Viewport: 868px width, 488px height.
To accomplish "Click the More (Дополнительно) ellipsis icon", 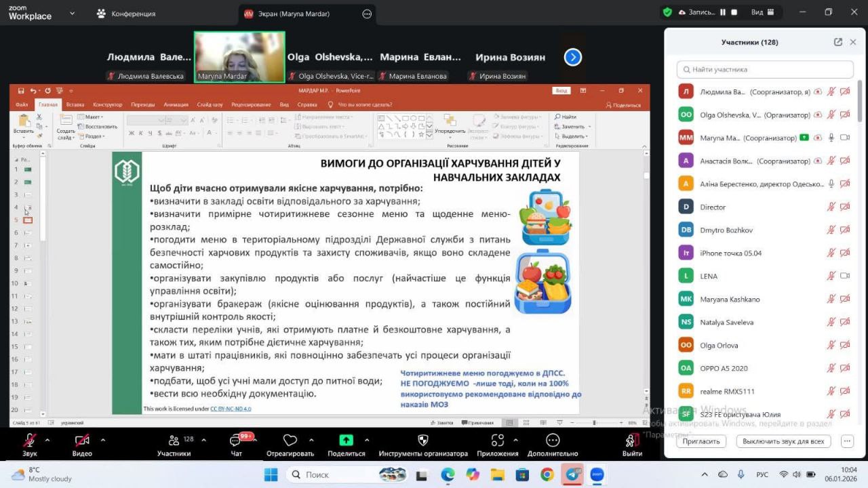I will 553,441.
